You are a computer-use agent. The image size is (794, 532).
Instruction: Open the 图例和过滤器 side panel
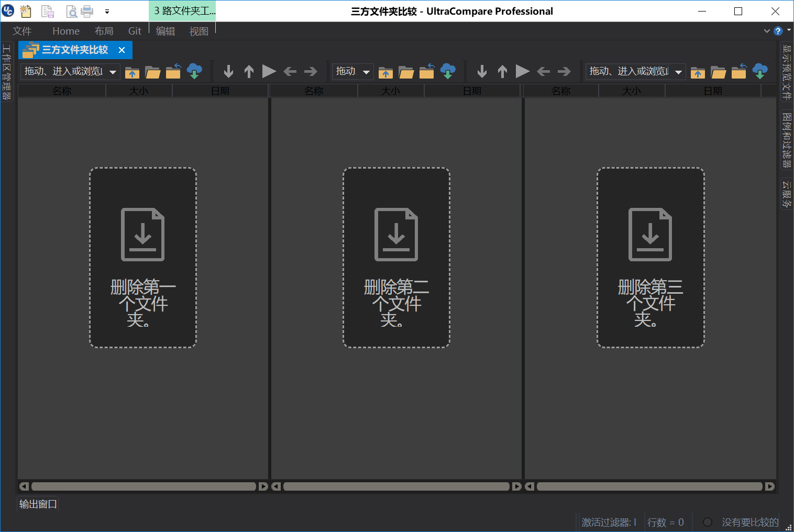tap(787, 140)
